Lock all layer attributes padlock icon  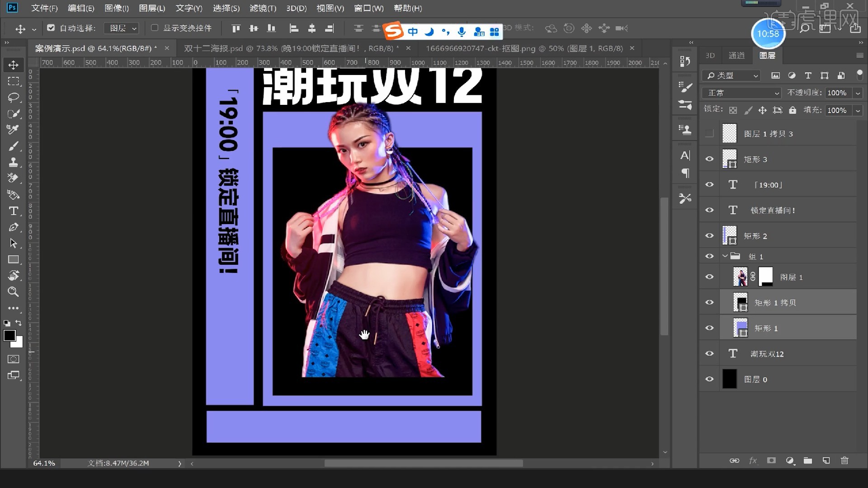[793, 110]
